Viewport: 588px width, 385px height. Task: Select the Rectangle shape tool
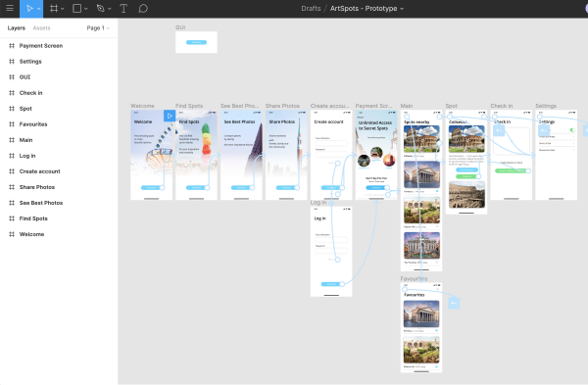[x=76, y=8]
